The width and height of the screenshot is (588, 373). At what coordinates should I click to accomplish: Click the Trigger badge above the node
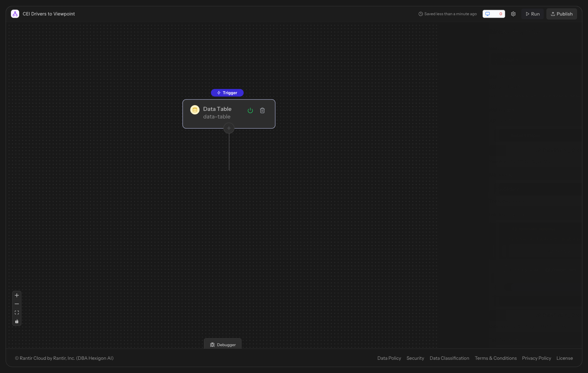[x=227, y=93]
